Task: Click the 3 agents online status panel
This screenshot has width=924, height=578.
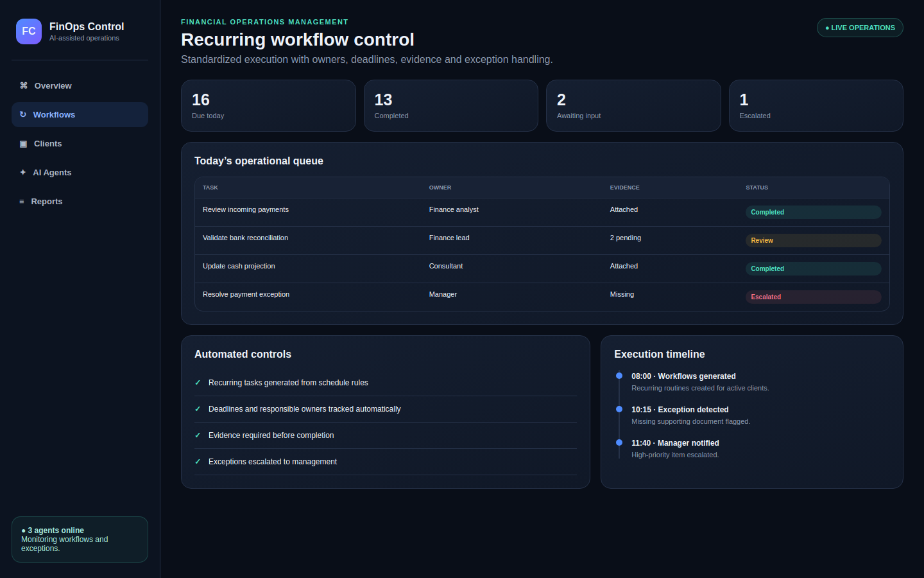Action: (x=80, y=539)
